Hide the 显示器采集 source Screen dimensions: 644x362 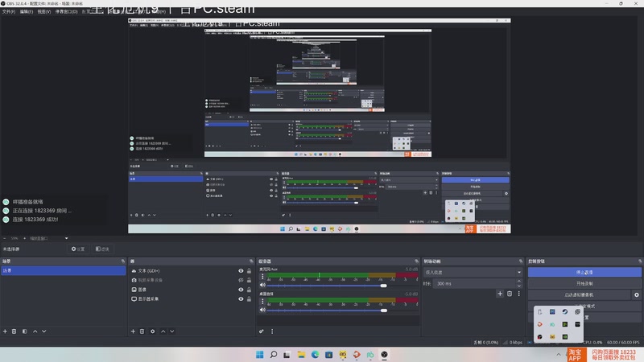point(241,298)
